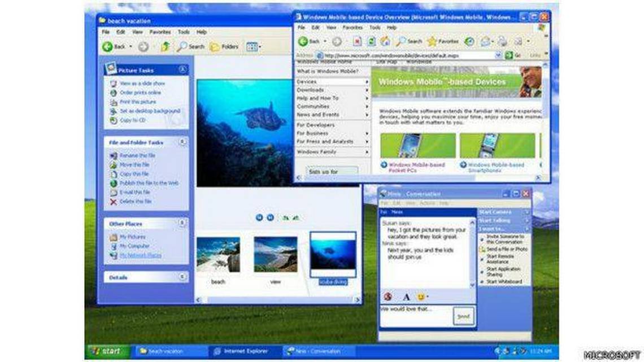Open the Tools menu in beach vacation window
Image resolution: width=644 pixels, height=362 pixels.
tap(184, 32)
